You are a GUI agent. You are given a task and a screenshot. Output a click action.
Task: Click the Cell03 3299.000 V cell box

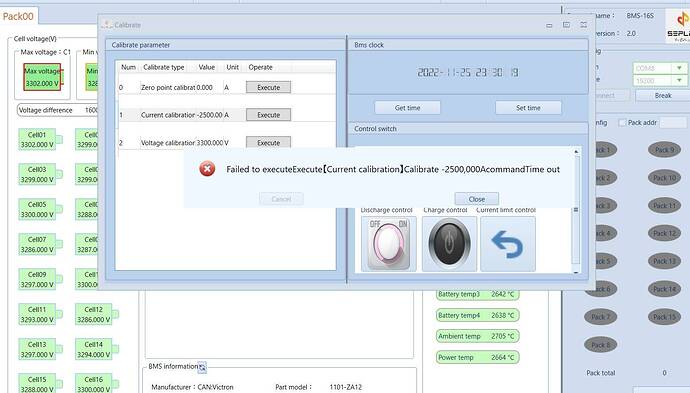coord(37,174)
